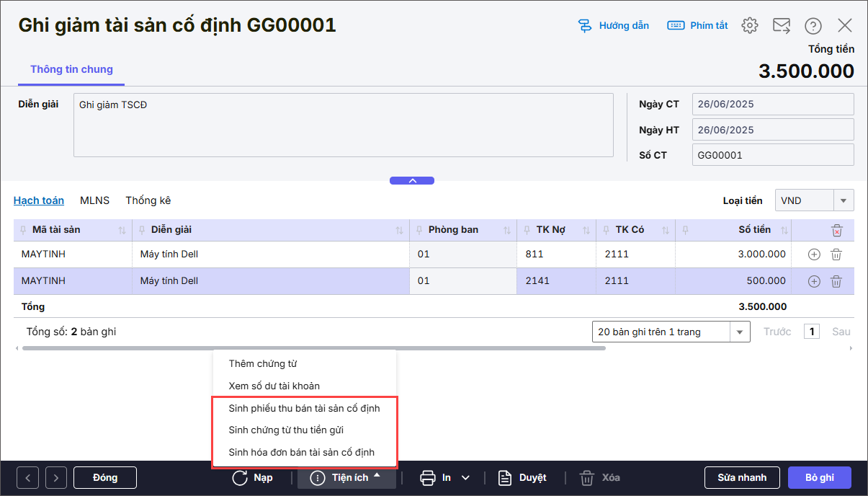Open the help question mark icon
The height and width of the screenshot is (496, 868).
(813, 25)
